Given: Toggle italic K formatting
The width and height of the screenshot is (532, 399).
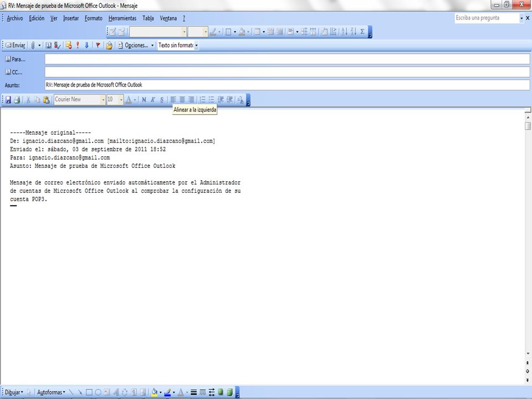Looking at the screenshot, I should click(x=153, y=99).
